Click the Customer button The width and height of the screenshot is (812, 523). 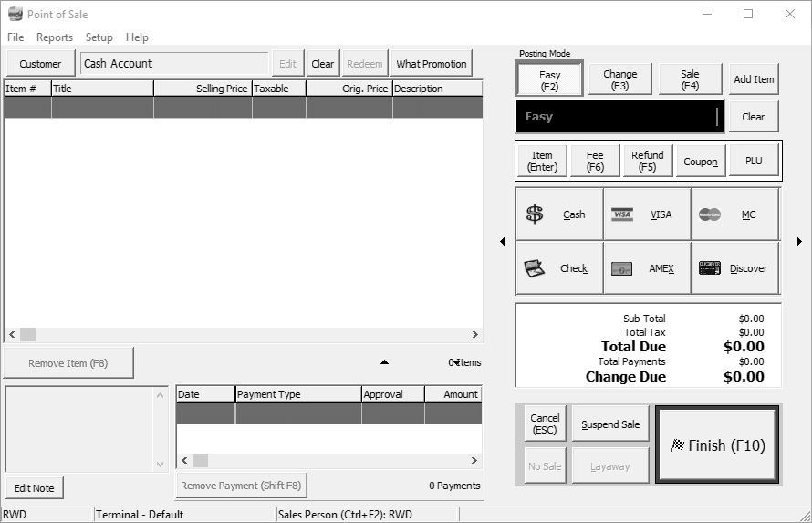point(40,64)
